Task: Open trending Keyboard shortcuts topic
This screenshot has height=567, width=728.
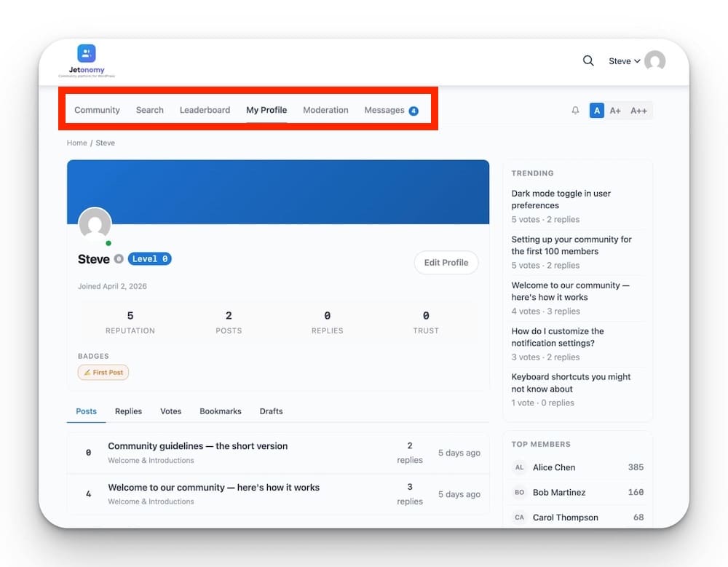Action: (x=571, y=383)
